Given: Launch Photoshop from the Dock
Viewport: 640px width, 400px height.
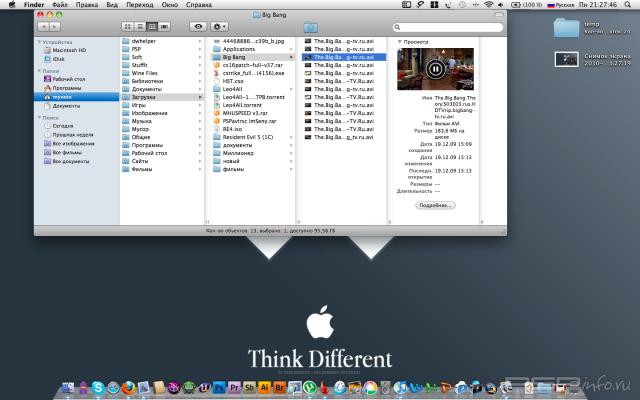Looking at the screenshot, I should 217,386.
